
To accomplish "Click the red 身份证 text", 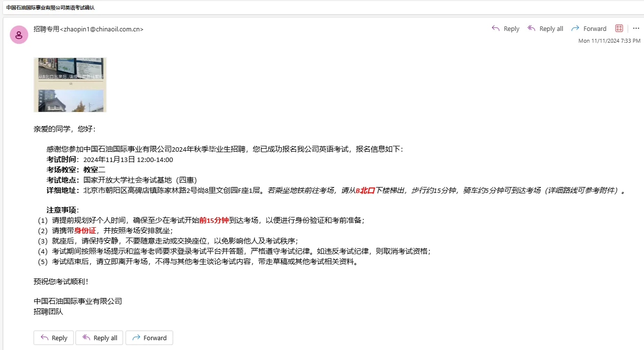I will [85, 230].
